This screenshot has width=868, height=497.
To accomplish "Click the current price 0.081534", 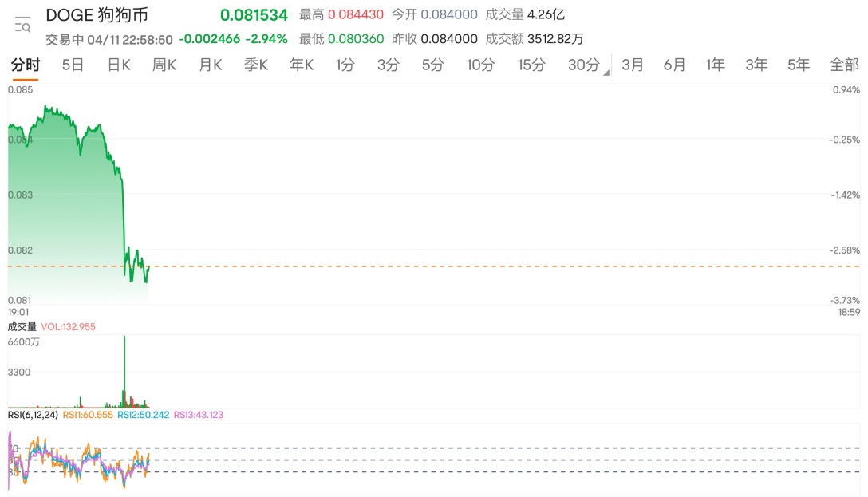I will (x=254, y=15).
